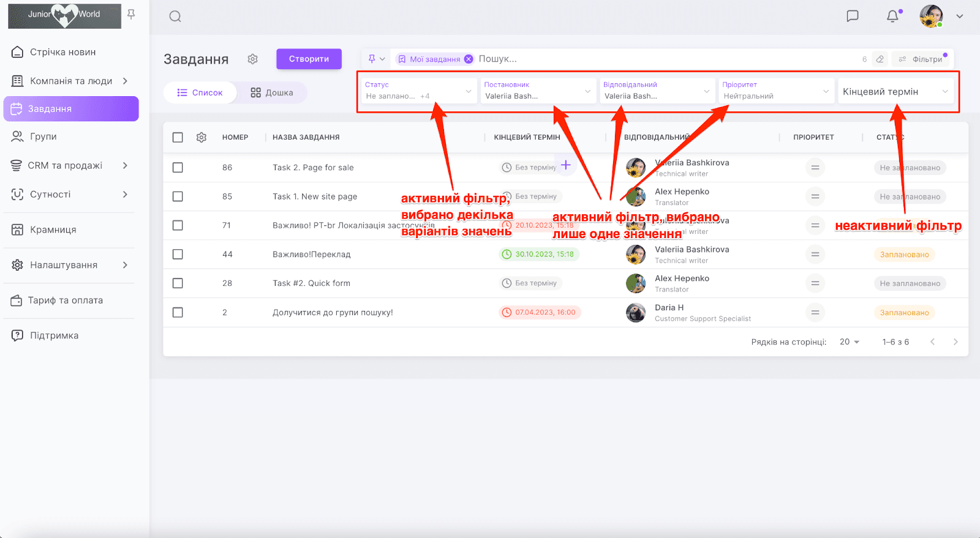The height and width of the screenshot is (538, 980).
Task: Select checkbox for task 2
Action: coord(178,312)
